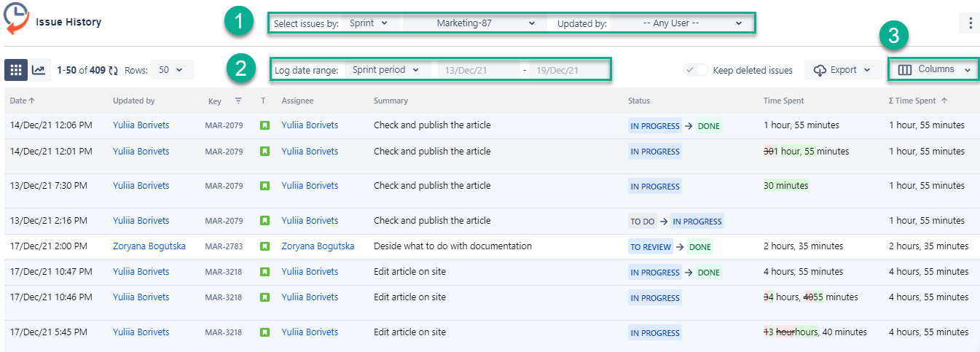Click DONE badge in 14/Dec/21 12:06 PM row
This screenshot has height=352, width=980.
pyautogui.click(x=708, y=126)
